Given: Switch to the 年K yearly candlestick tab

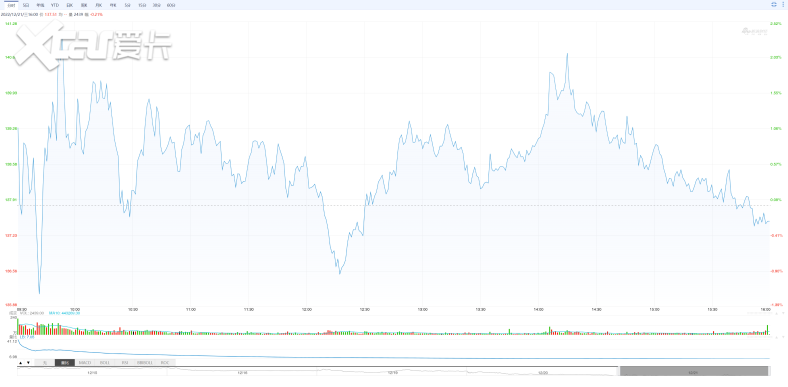Looking at the screenshot, I should pyautogui.click(x=113, y=5).
